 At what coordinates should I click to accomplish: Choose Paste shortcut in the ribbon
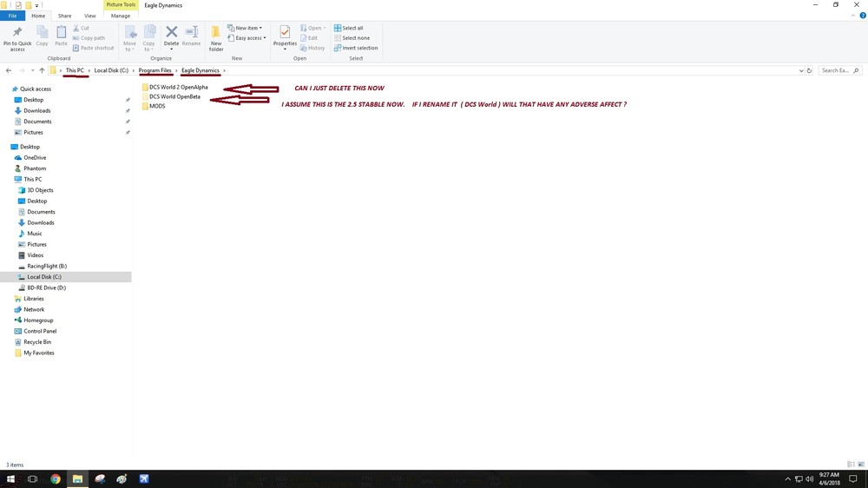(93, 48)
